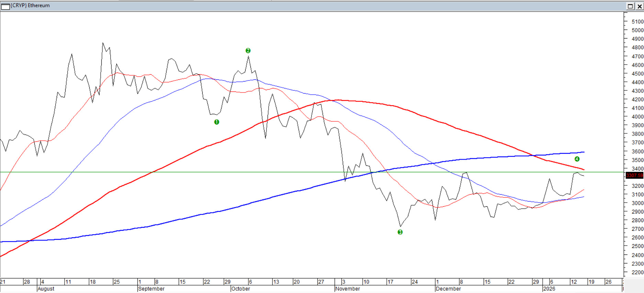Click the 2026 year label on time axis
Image resolution: width=644 pixels, height=293 pixels.
549,289
